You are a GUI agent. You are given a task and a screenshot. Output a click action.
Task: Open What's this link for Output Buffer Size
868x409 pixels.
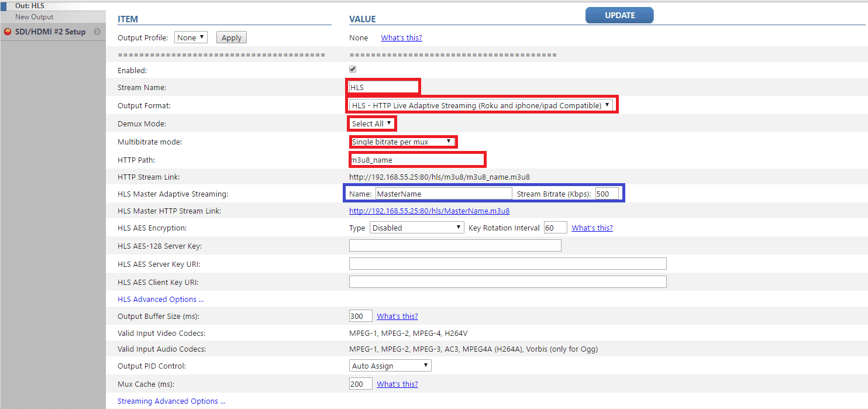pos(397,316)
